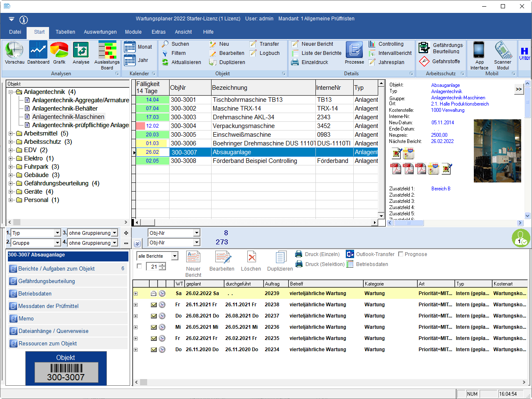Enable the Prognose checkbox
Screen dimensions: 532x399
(x=401, y=254)
